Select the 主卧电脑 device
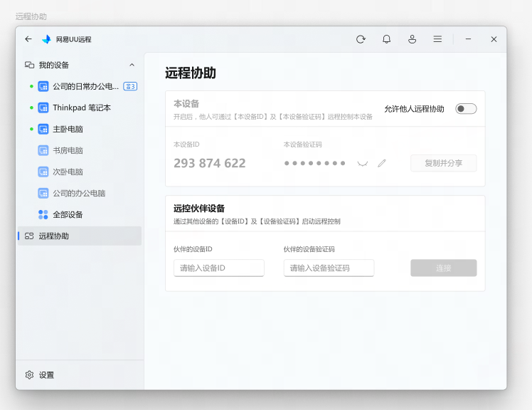The image size is (532, 410). 68,129
